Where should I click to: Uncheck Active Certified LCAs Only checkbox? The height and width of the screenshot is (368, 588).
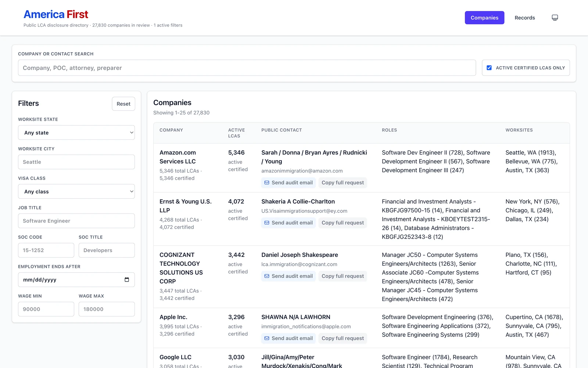489,68
